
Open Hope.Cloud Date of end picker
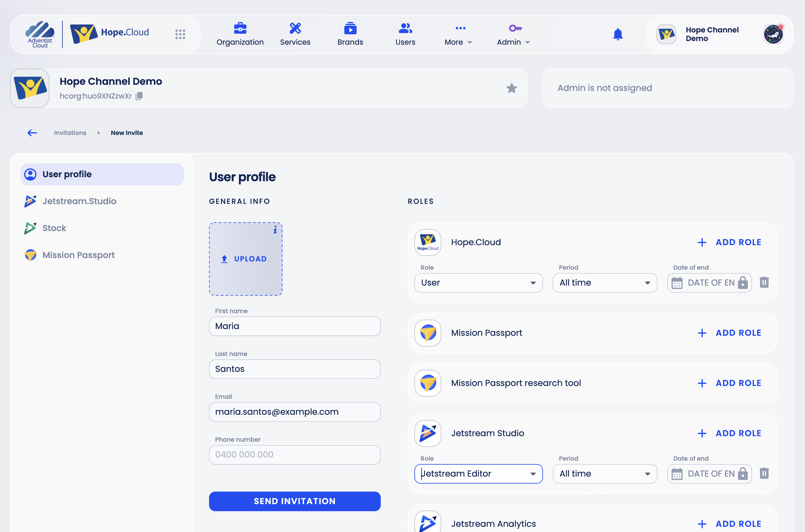point(709,283)
